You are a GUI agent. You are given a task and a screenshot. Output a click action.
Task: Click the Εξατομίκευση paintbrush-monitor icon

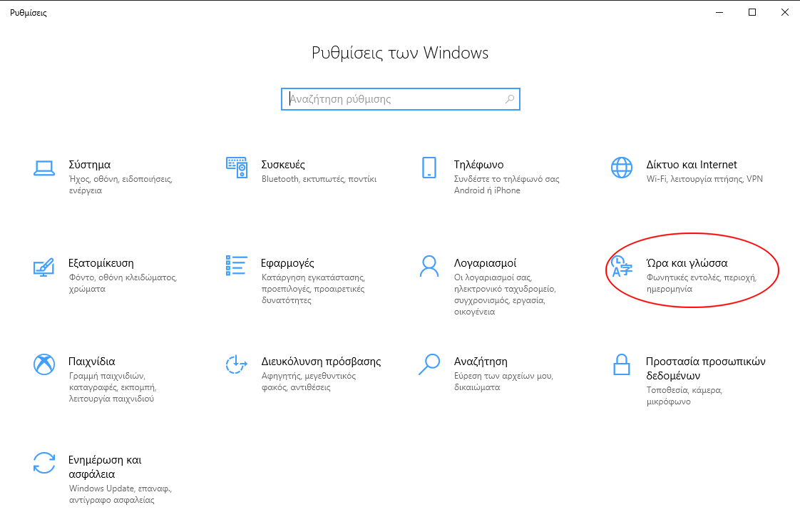44,266
